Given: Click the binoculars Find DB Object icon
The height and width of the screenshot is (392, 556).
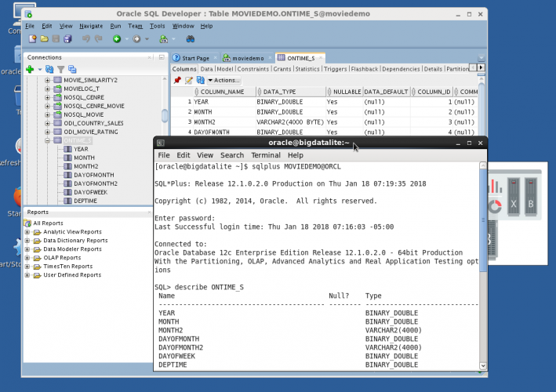Looking at the screenshot, I should 191,39.
